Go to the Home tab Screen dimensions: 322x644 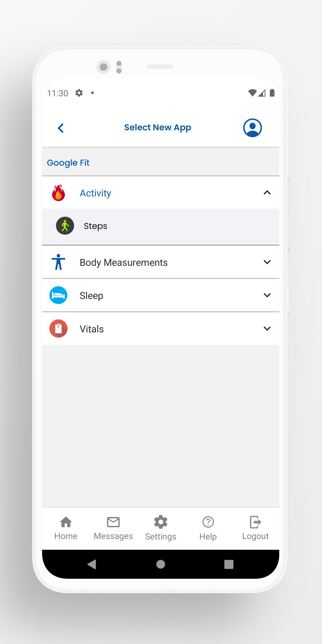(66, 528)
